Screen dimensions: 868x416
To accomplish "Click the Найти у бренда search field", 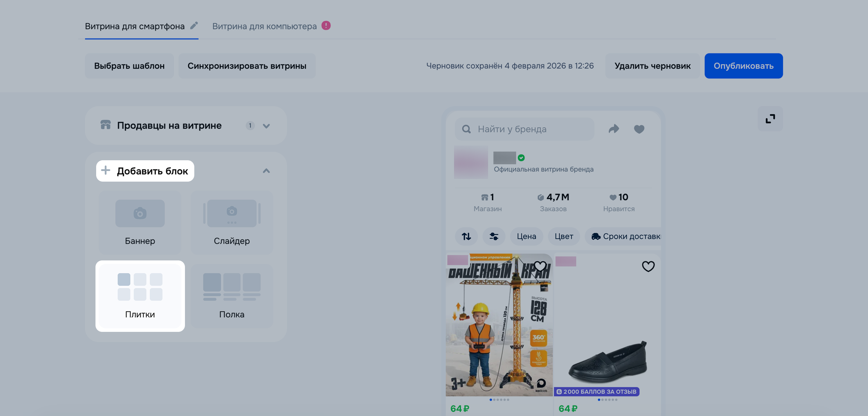I will pos(524,129).
